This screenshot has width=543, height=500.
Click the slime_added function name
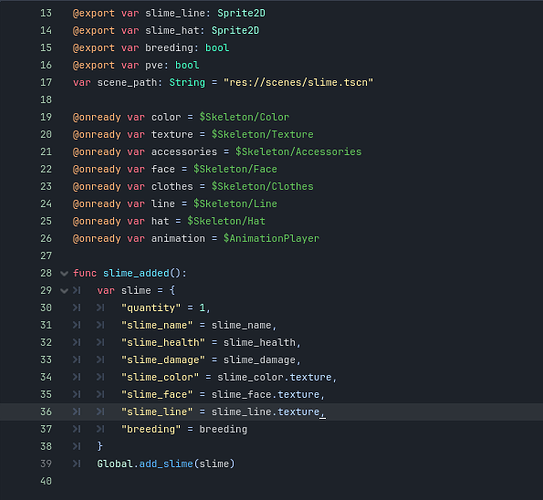tap(136, 273)
